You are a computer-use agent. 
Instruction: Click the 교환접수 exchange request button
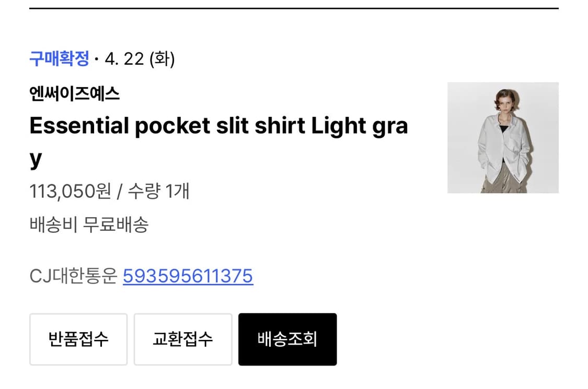(183, 339)
